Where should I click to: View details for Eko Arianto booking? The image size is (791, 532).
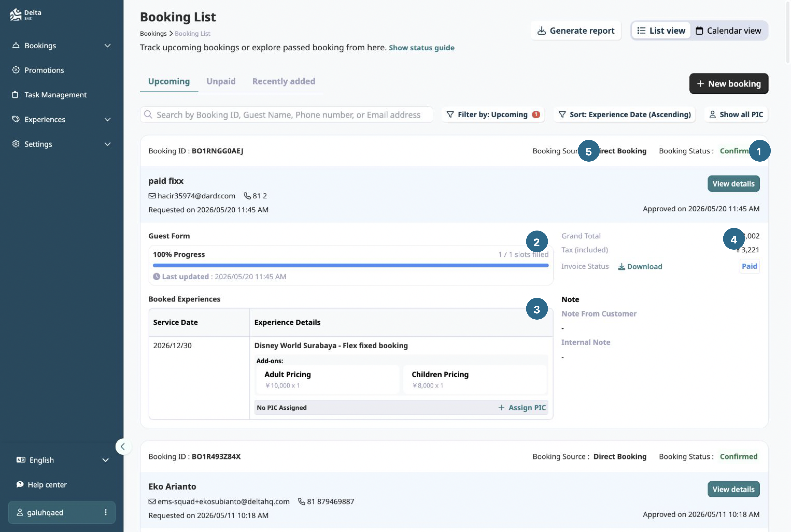coord(734,489)
